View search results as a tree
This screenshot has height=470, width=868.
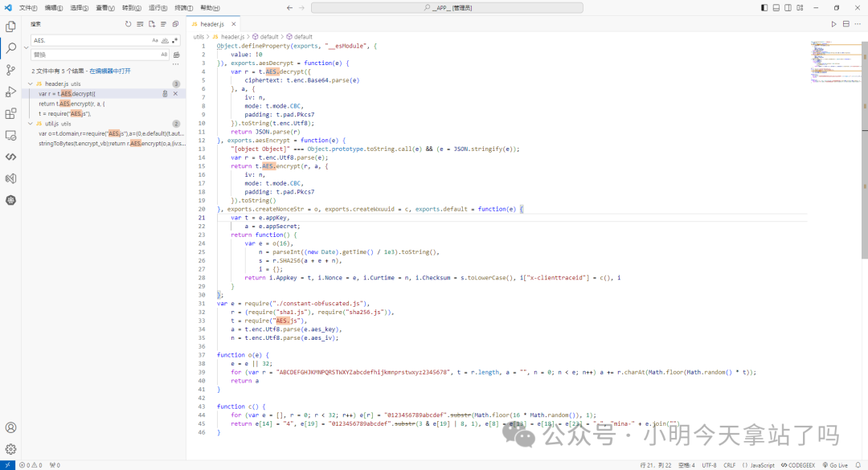163,24
